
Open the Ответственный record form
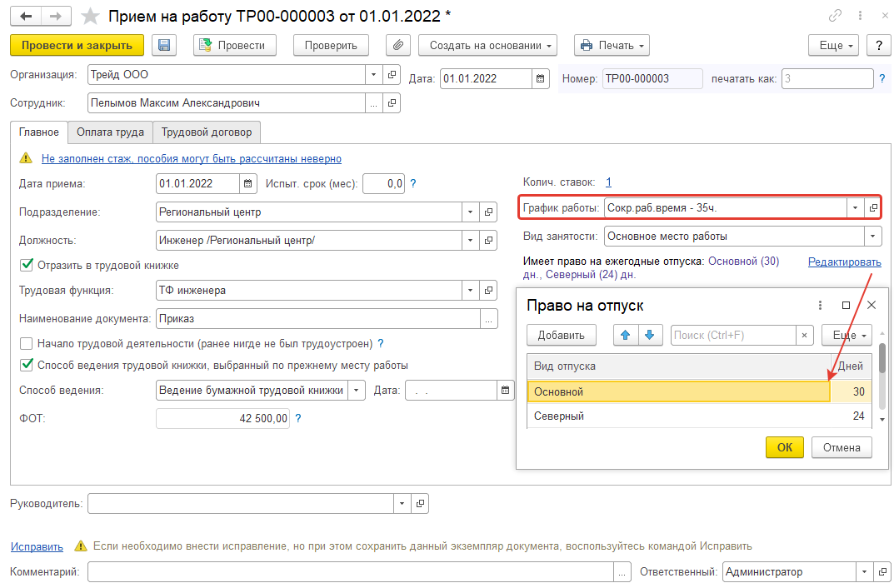(x=882, y=571)
